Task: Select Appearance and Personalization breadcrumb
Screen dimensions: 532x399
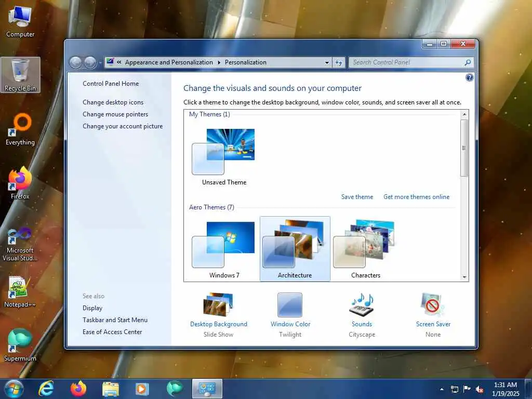Action: pos(169,62)
